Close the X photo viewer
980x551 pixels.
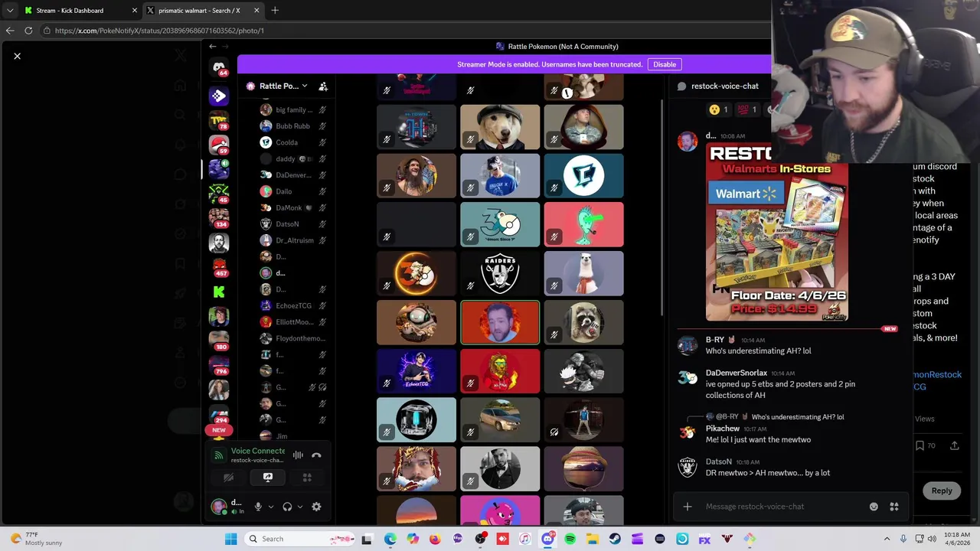click(17, 56)
